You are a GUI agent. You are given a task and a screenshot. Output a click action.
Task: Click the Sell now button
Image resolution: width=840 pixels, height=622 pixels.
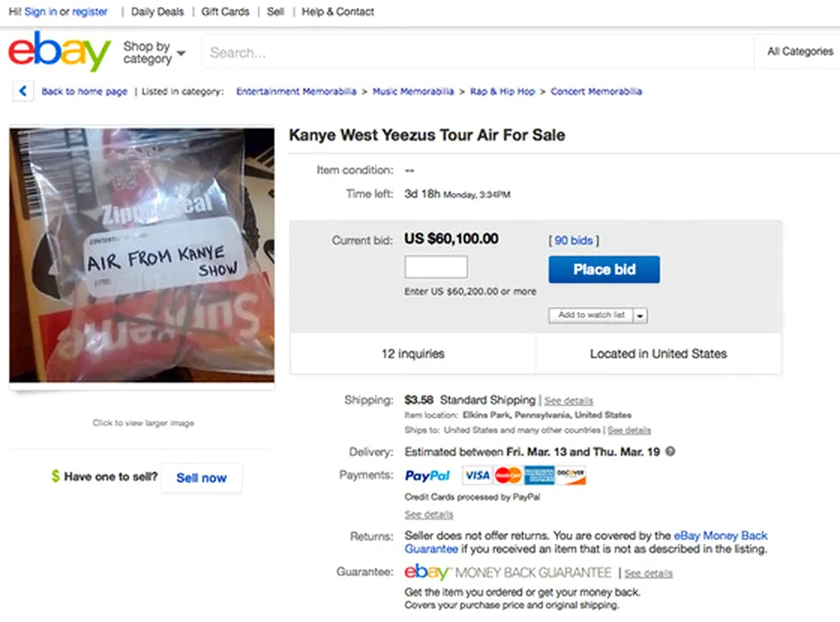(x=201, y=477)
